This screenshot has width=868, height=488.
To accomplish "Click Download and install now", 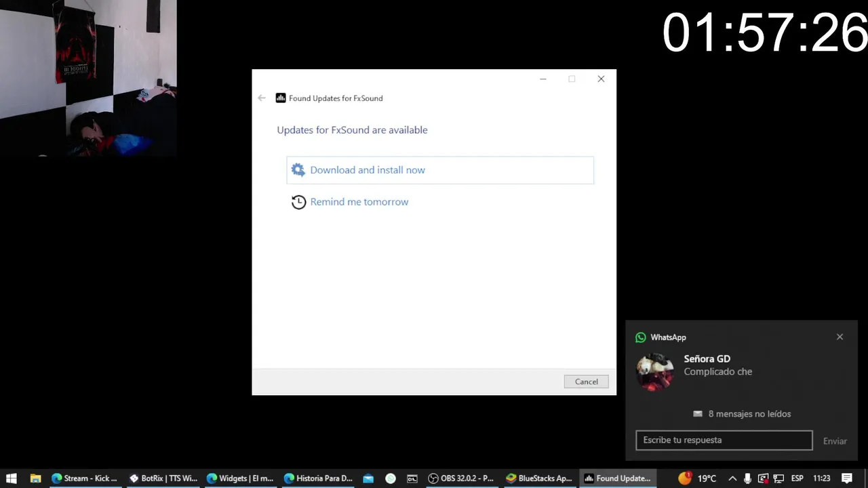I will click(x=440, y=170).
